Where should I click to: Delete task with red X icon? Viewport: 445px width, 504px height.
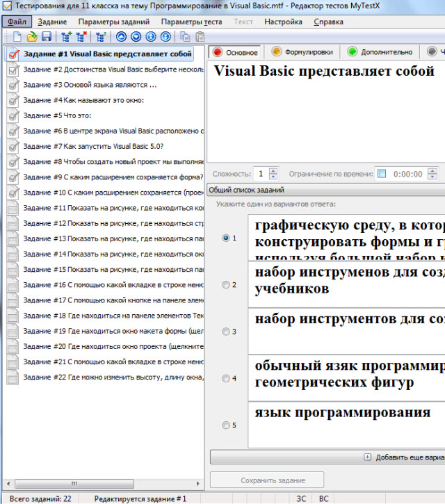tap(81, 37)
